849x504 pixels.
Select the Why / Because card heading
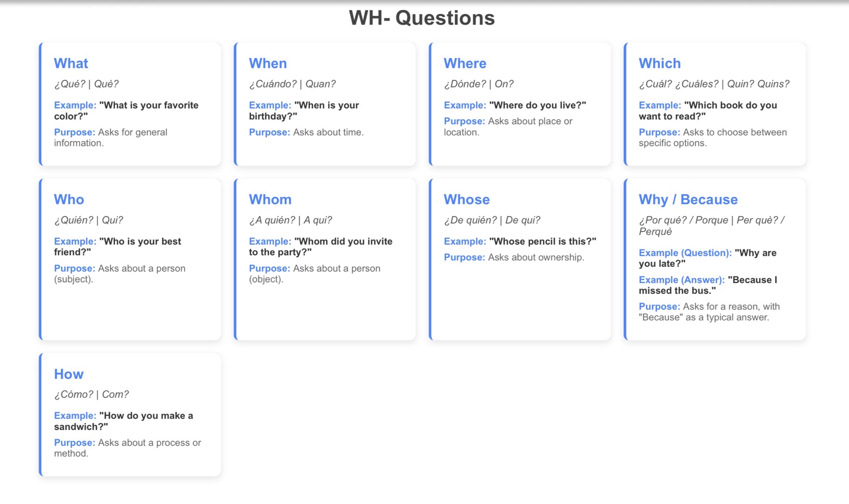pyautogui.click(x=688, y=199)
